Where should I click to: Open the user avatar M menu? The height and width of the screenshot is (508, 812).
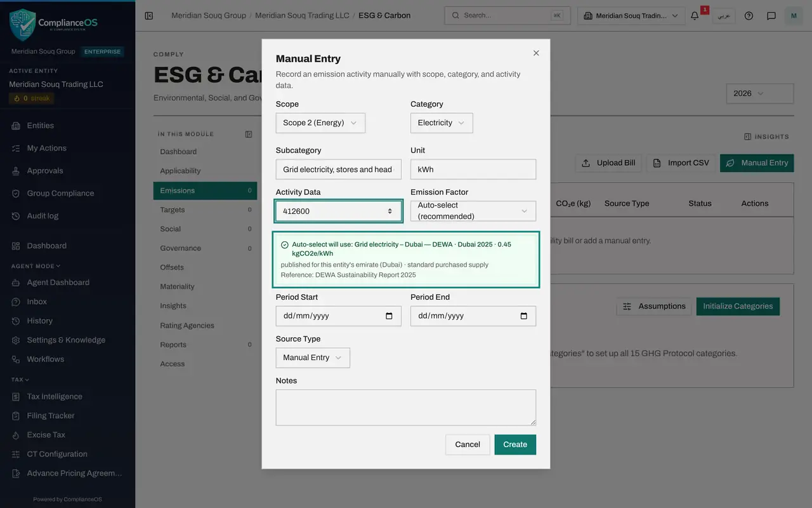coord(794,15)
